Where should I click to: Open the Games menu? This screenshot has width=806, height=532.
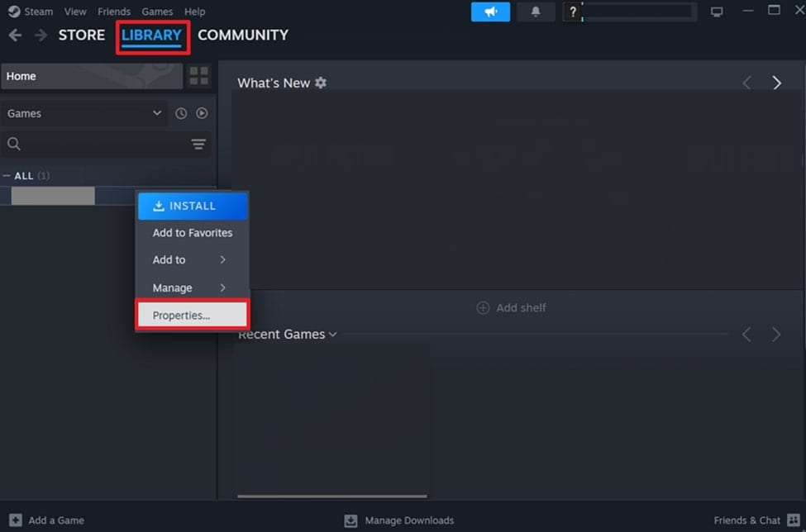(x=157, y=12)
